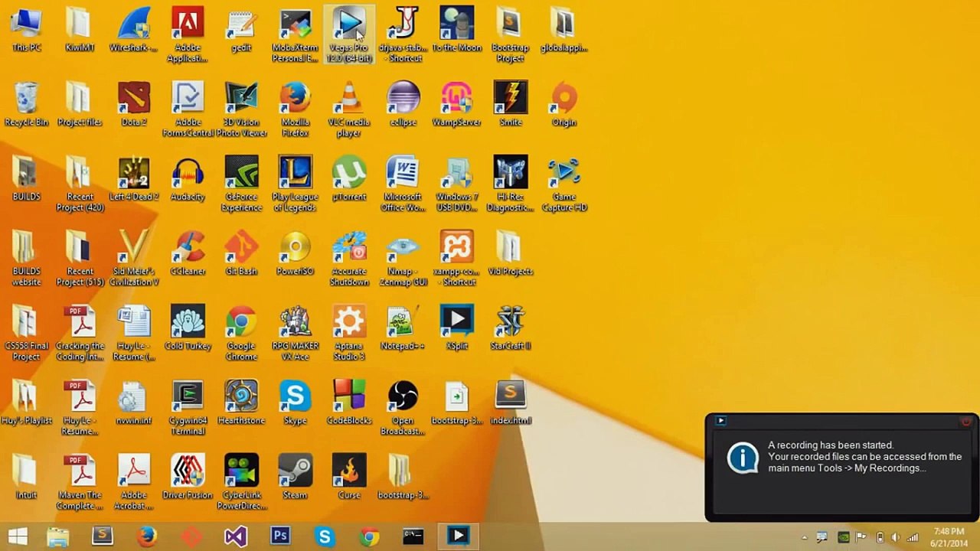Open Nmap Zenmap GUI shortcut
The height and width of the screenshot is (551, 980).
(403, 258)
